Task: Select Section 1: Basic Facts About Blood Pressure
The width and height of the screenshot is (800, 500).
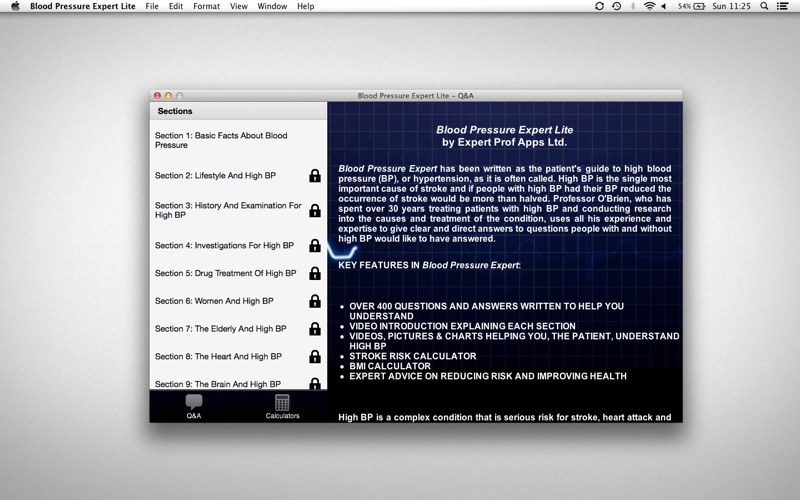Action: click(x=238, y=140)
